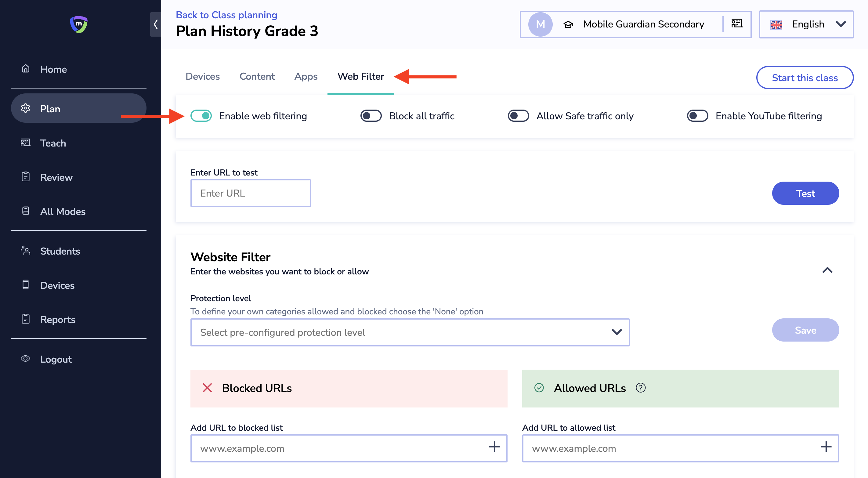Open the English language dropdown
This screenshot has height=478, width=868.
pos(806,24)
